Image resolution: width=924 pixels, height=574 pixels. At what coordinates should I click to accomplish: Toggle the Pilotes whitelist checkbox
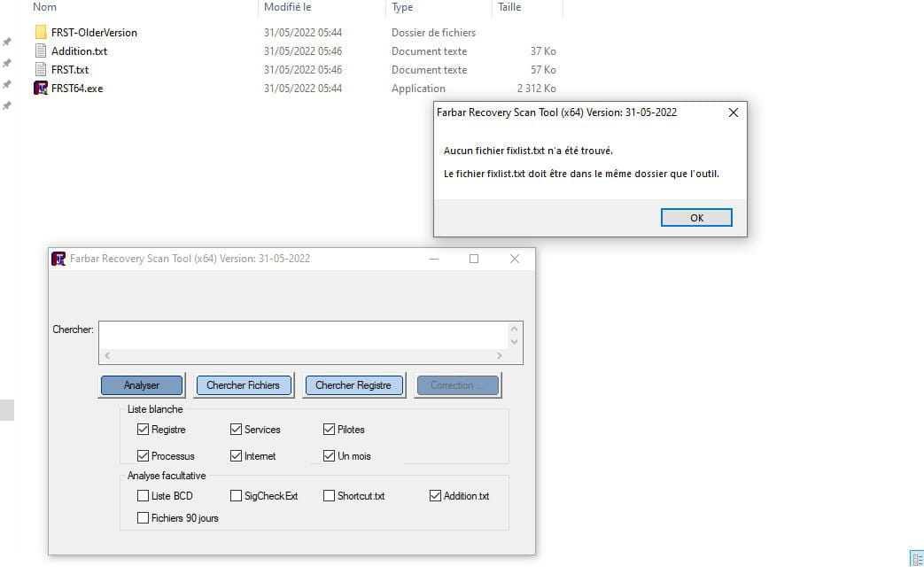point(329,429)
